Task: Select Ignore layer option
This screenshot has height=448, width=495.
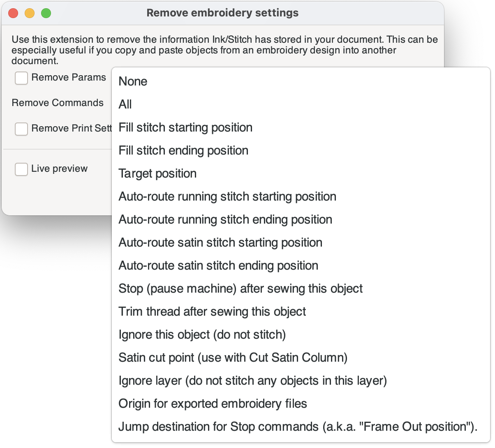Action: (x=301, y=381)
